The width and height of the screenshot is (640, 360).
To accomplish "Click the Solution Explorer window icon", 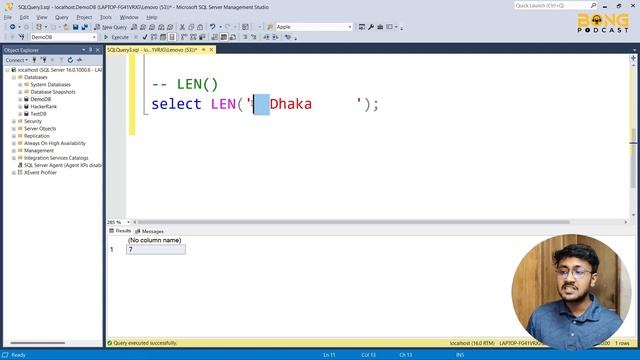I will (362, 27).
